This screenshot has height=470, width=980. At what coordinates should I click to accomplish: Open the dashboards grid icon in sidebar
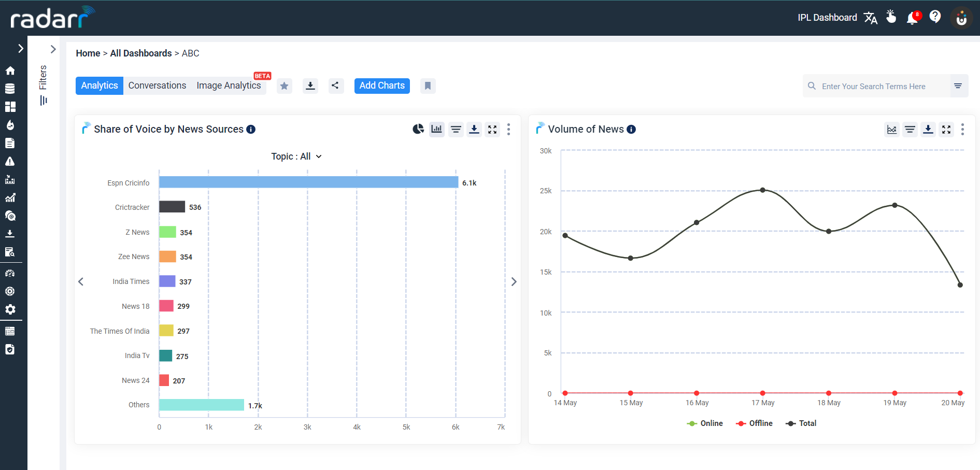10,107
